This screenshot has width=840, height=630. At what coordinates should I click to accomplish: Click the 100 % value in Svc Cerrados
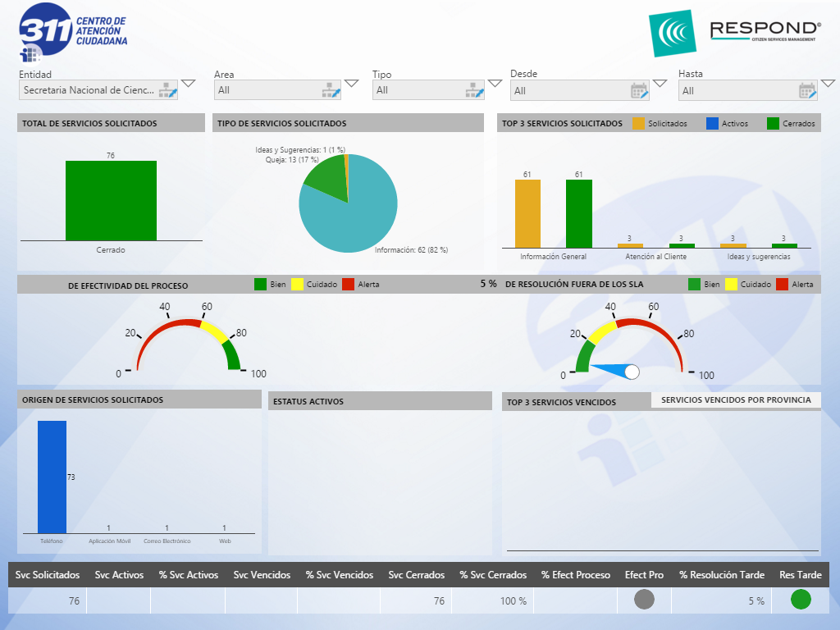pyautogui.click(x=514, y=601)
